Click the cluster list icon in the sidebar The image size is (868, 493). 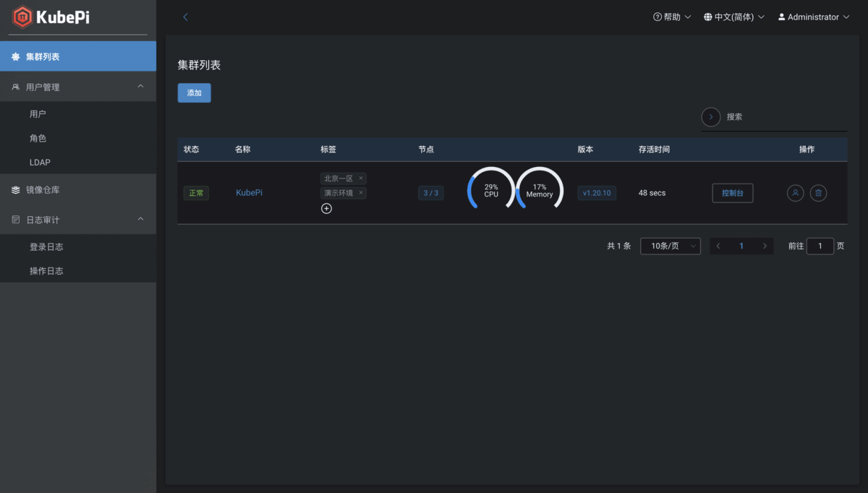tap(16, 56)
